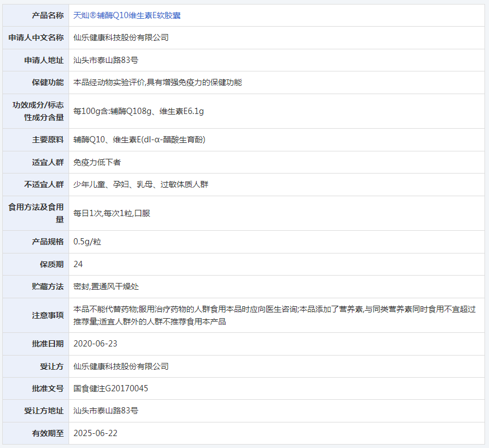This screenshot has width=489, height=448.
Task: Click the 贮藏方法 label
Action: click(x=48, y=286)
